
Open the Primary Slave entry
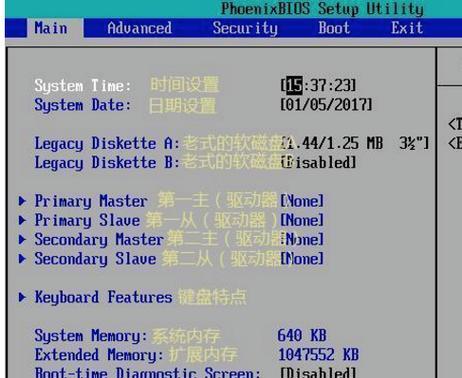87,221
